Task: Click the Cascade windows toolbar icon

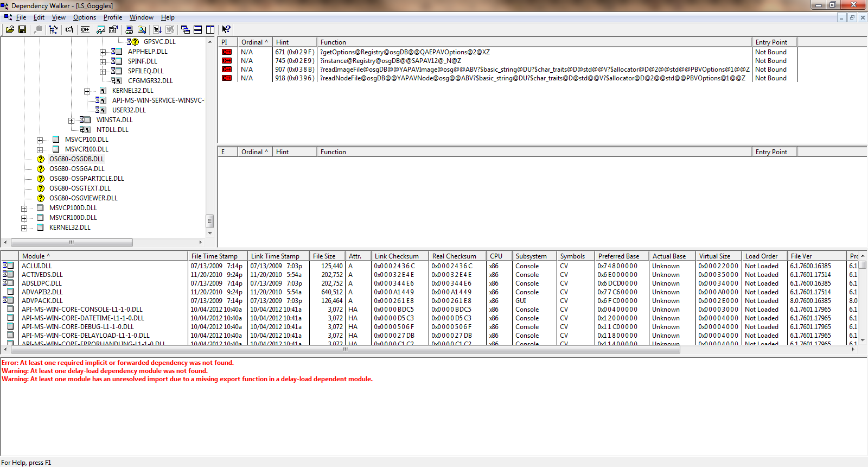Action: point(186,29)
